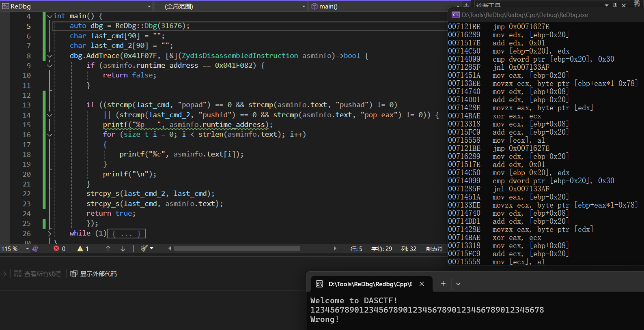644x330 pixels.
Task: Click the main() function cube icon
Action: click(x=314, y=6)
